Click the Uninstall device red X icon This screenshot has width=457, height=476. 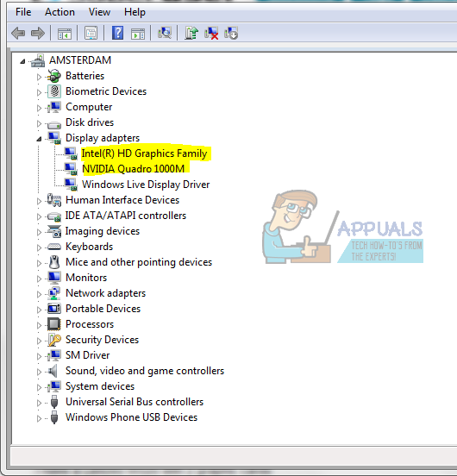(211, 33)
